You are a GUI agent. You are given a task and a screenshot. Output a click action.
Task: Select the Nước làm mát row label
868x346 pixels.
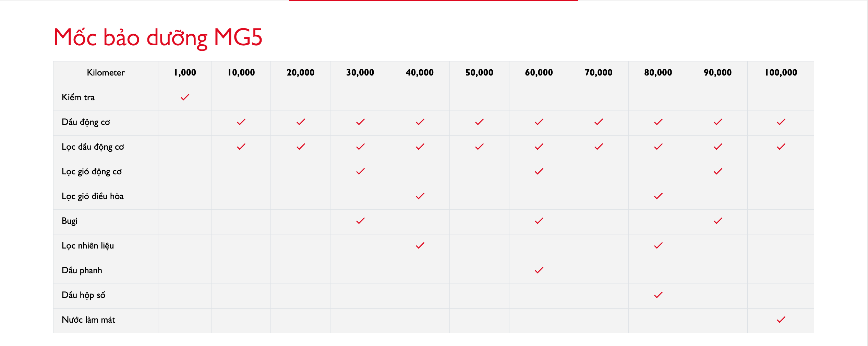coord(88,320)
